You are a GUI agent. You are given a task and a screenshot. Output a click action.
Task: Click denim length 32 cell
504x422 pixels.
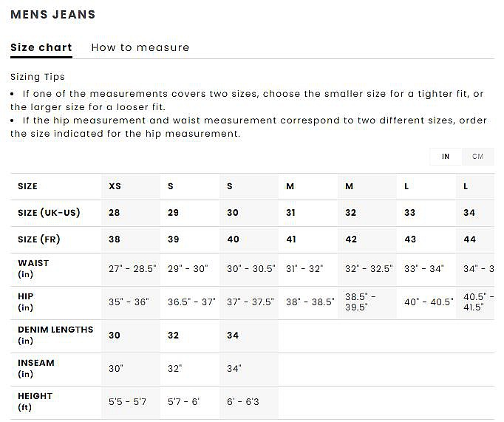(174, 336)
